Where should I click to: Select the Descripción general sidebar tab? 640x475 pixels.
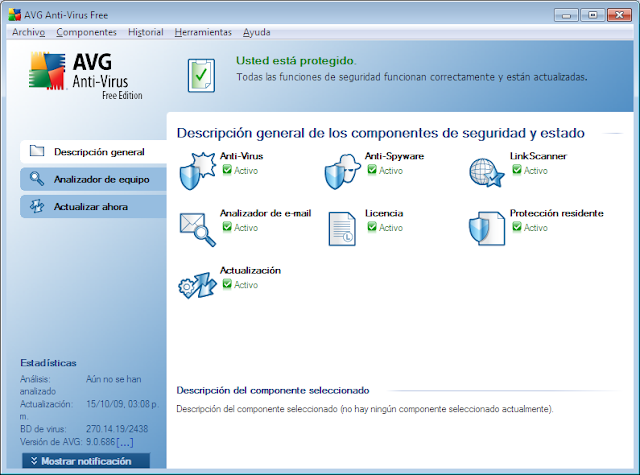(93, 152)
